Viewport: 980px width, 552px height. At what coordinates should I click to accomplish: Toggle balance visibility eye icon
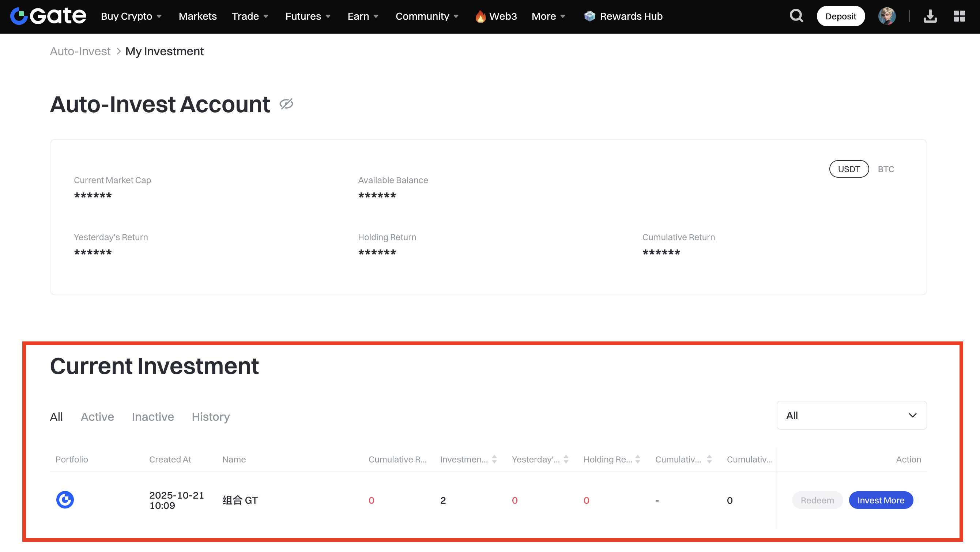[x=286, y=104]
